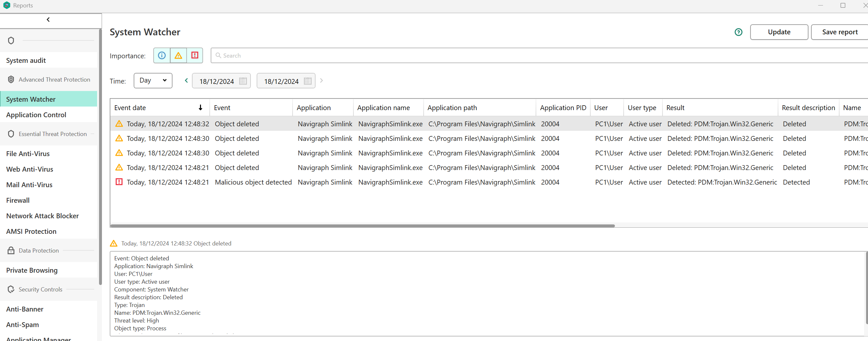Open the start date calendar picker
Image resolution: width=868 pixels, height=341 pixels.
point(243,81)
